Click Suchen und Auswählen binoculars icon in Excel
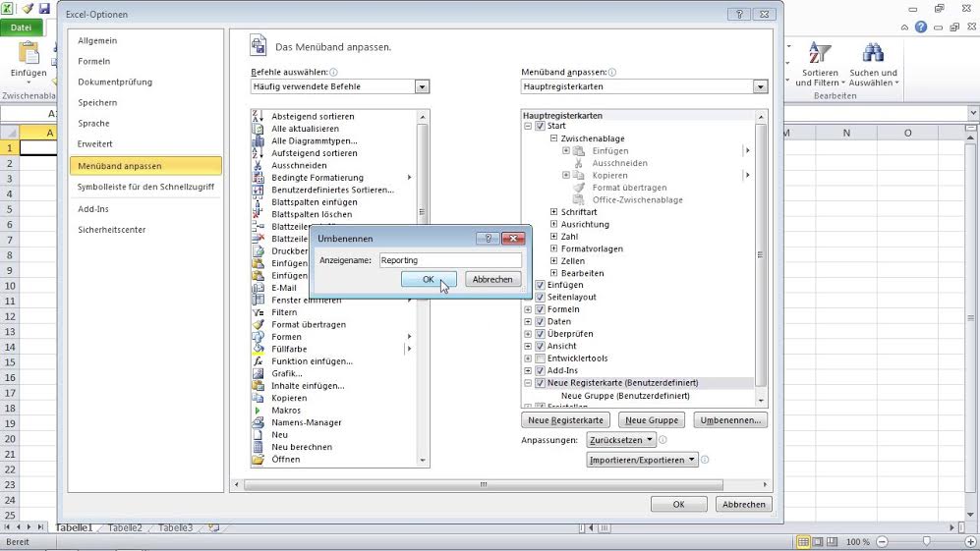The height and width of the screenshot is (551, 980). [x=873, y=53]
